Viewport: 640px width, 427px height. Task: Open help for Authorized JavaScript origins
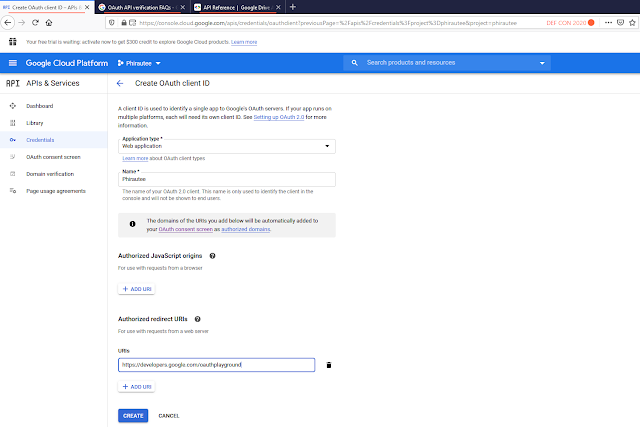point(212,256)
